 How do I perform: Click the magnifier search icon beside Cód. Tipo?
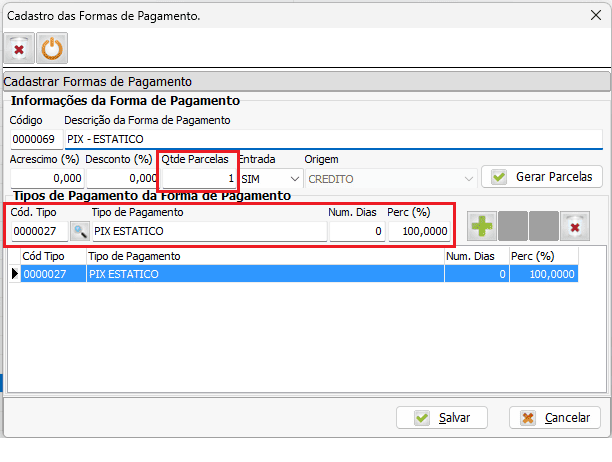pos(80,231)
